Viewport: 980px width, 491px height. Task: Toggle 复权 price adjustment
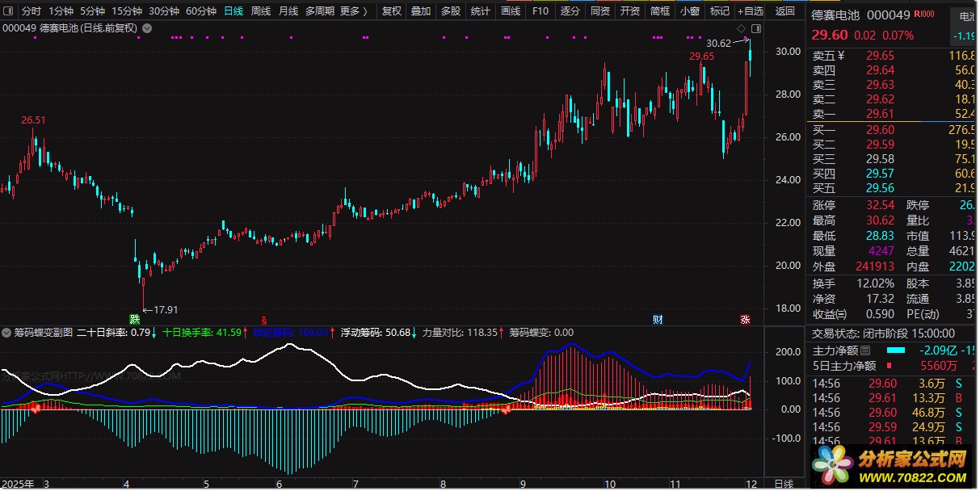(391, 11)
